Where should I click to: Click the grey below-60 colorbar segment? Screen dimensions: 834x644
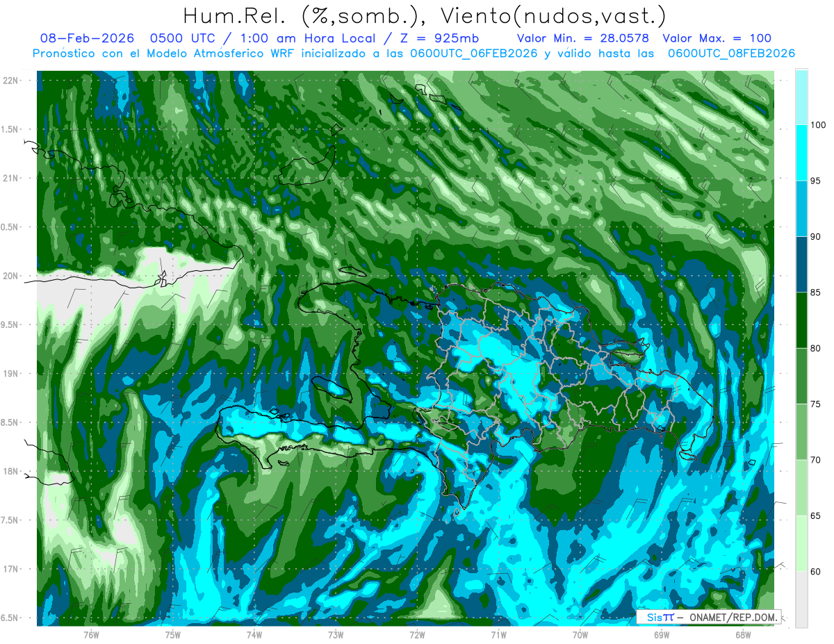tap(801, 600)
